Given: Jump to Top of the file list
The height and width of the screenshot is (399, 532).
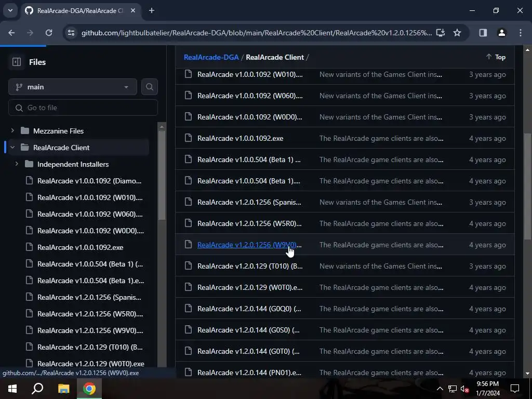Looking at the screenshot, I should [x=496, y=57].
